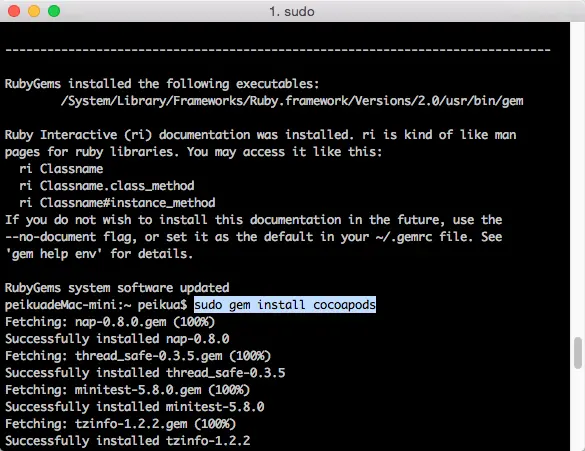Viewport: 585px width, 451px height.
Task: Click the line starting "Ruby Interactive (ri) documentation"
Action: pyautogui.click(x=260, y=135)
